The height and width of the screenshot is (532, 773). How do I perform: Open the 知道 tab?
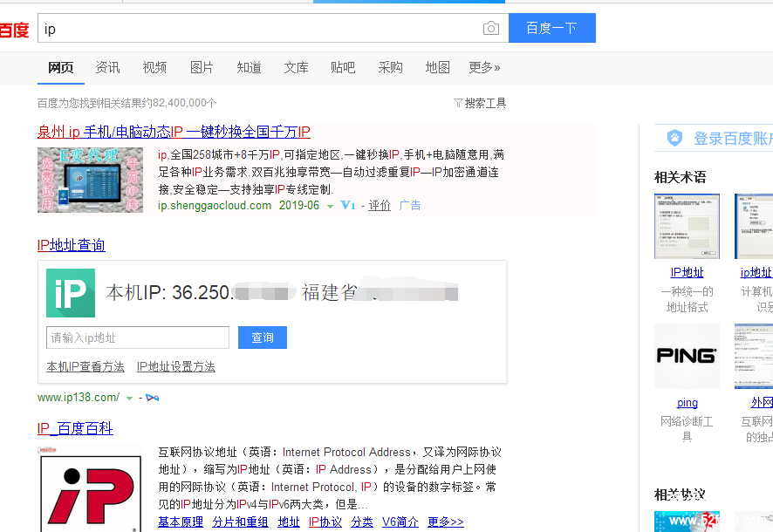coord(249,67)
